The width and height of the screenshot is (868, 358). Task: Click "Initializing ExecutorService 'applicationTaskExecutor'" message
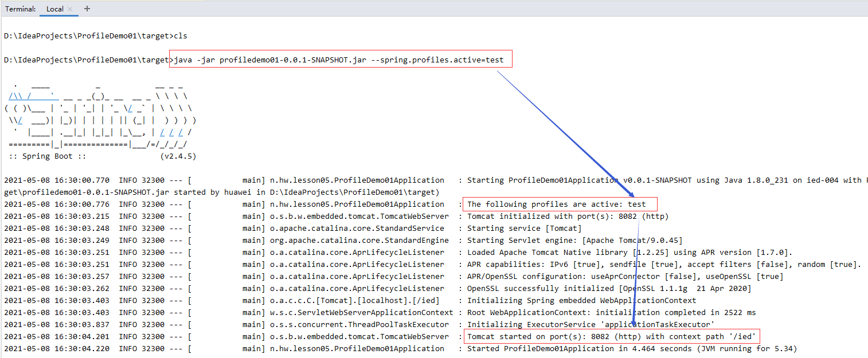pyautogui.click(x=591, y=324)
